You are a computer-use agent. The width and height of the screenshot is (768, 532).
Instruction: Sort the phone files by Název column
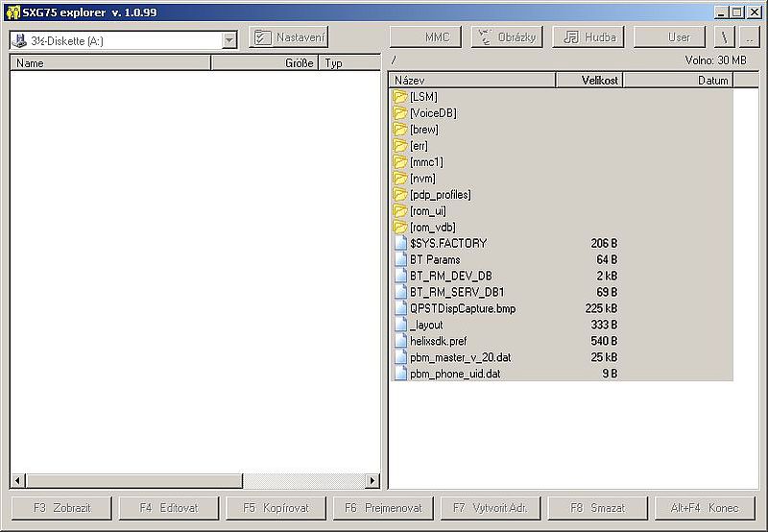[471, 81]
